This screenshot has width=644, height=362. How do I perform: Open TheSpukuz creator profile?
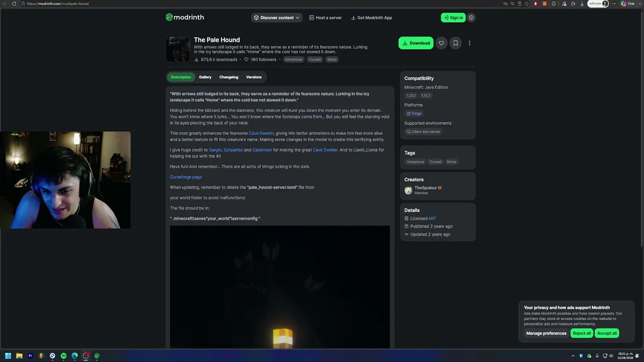pos(425,188)
